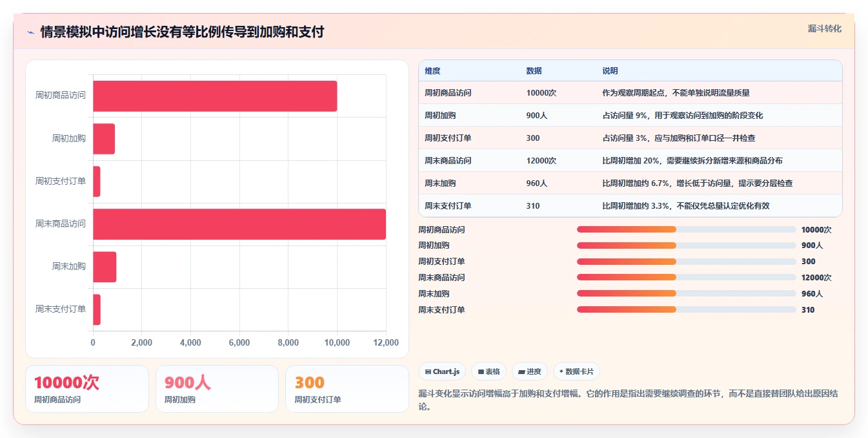Click the 周初支付订单 bar in the chart
The width and height of the screenshot is (868, 438).
click(97, 182)
